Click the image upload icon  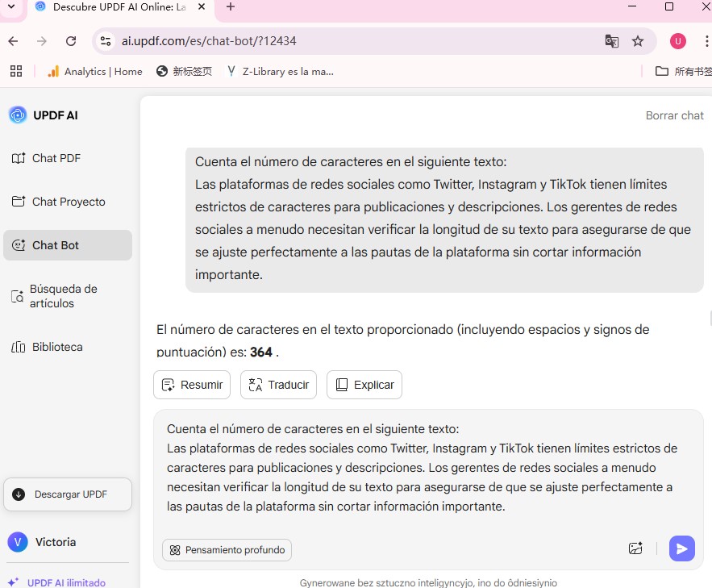[x=635, y=548]
